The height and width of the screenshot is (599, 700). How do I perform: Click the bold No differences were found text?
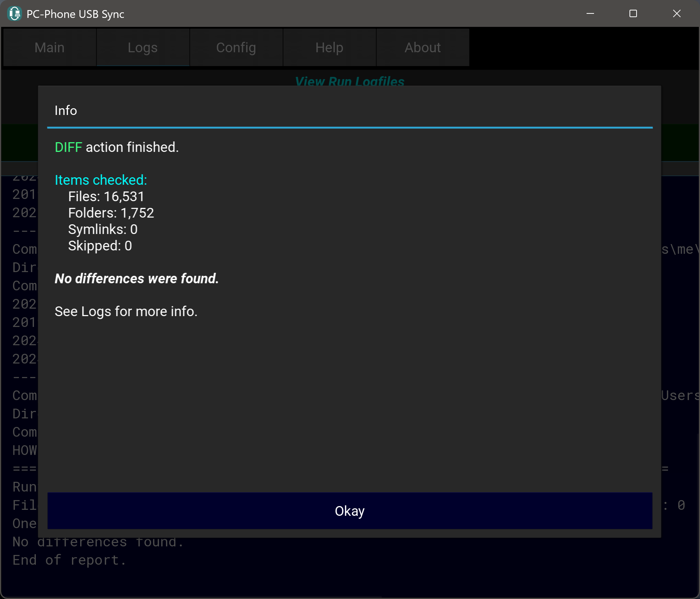tap(137, 279)
